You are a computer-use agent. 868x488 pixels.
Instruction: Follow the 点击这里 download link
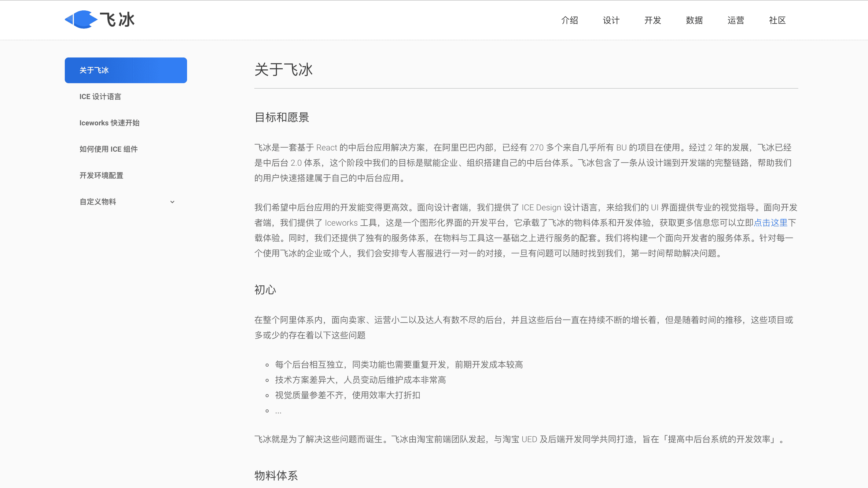pos(770,223)
